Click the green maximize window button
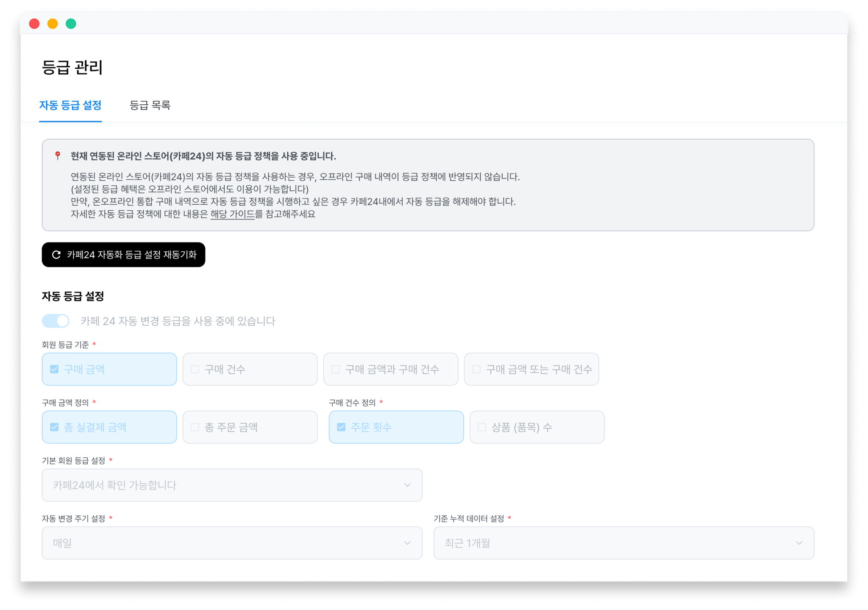 pyautogui.click(x=71, y=24)
